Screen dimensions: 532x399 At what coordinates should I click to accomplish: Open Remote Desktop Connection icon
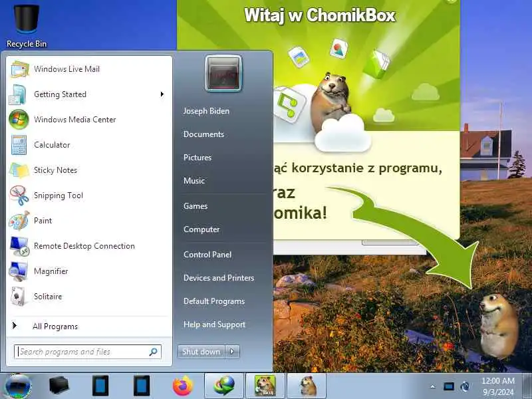(19, 246)
